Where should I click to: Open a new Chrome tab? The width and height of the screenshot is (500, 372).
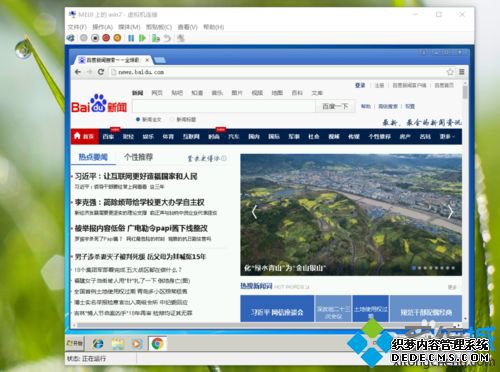tap(160, 60)
